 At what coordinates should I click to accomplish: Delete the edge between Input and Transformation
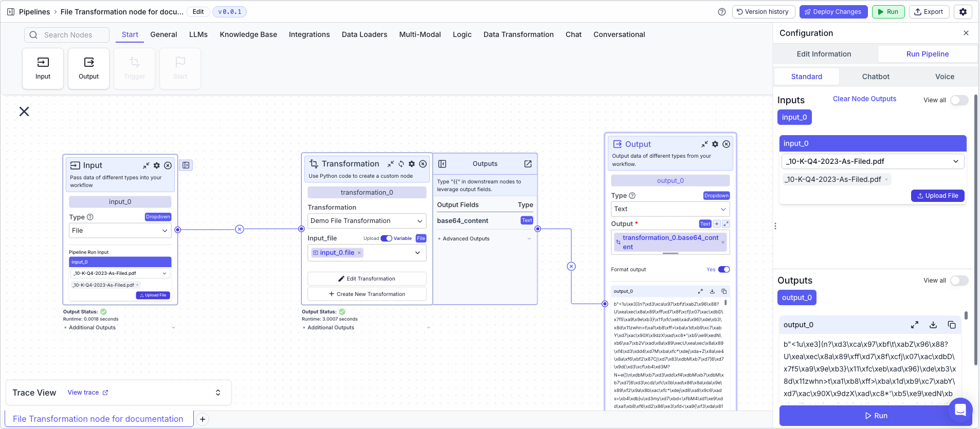[240, 230]
